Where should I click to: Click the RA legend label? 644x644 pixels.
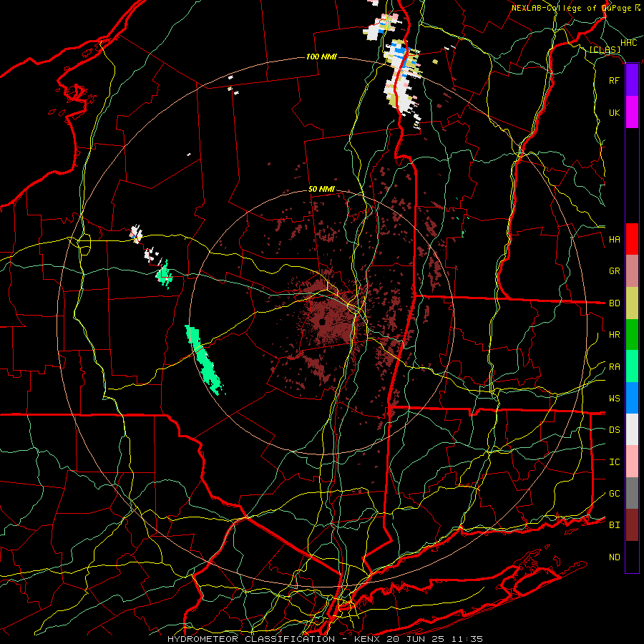(x=615, y=367)
